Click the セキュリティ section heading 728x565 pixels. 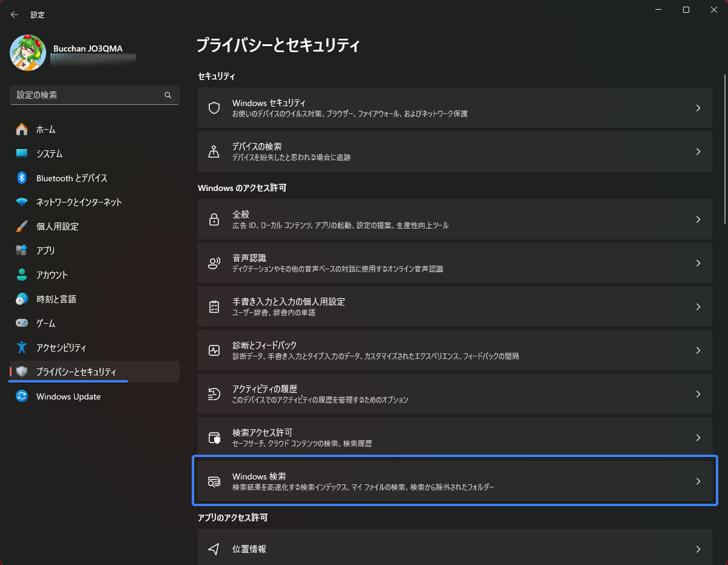pyautogui.click(x=217, y=76)
